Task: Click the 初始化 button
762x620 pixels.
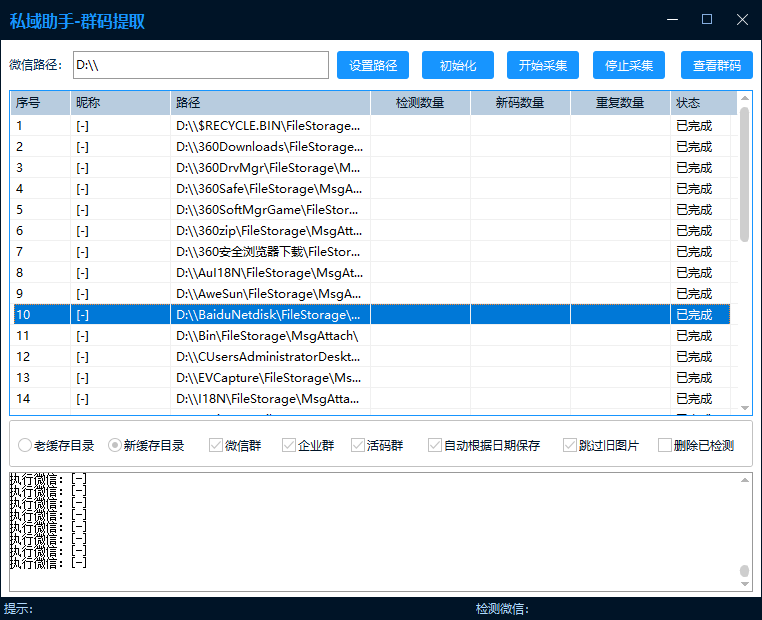Action: (x=458, y=65)
